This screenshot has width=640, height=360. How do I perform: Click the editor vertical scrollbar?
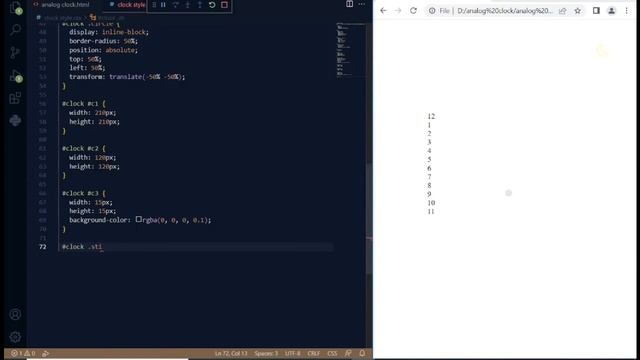point(369,218)
